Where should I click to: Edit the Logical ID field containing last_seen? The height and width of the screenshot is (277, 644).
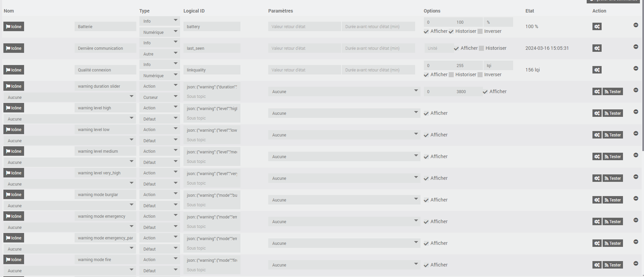[212, 48]
